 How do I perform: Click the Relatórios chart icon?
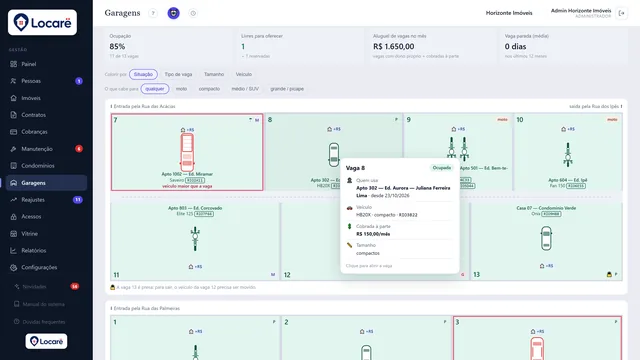click(x=13, y=251)
